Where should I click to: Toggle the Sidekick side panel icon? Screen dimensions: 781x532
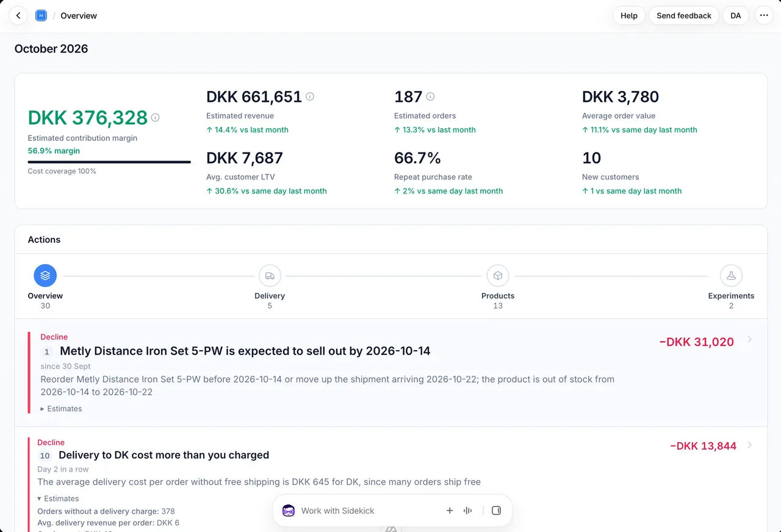496,511
